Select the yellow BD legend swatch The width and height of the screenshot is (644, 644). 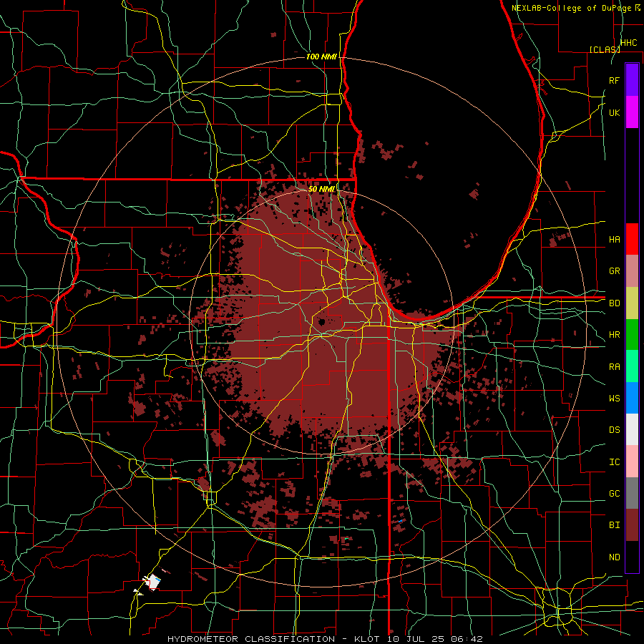click(x=632, y=303)
